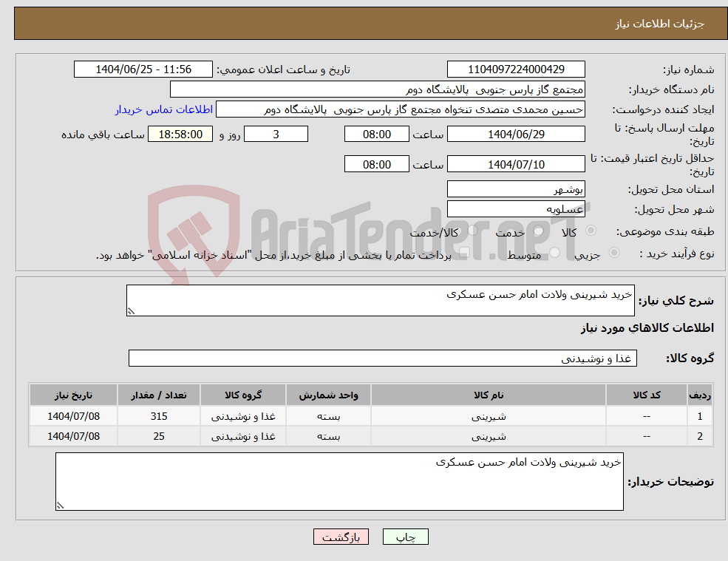Click row 1 need date 1404/07/08
The height and width of the screenshot is (561, 728).
tap(73, 416)
